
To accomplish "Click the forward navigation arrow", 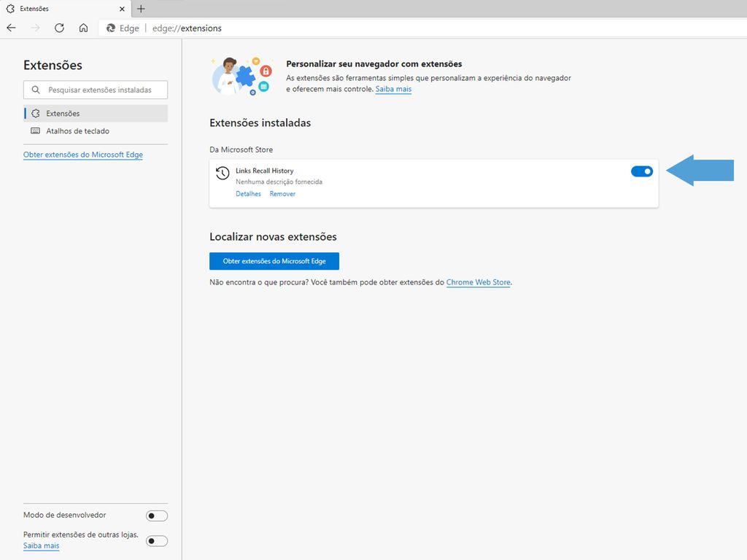I will [x=35, y=28].
